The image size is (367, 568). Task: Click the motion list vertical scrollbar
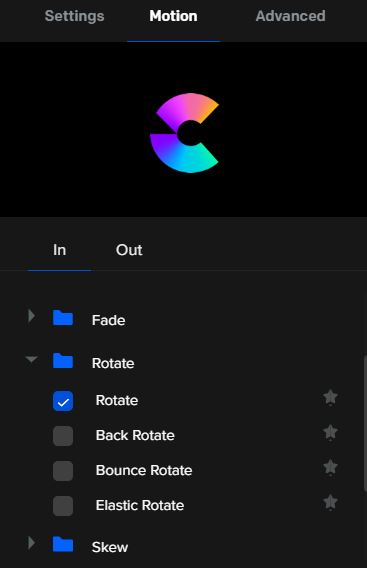click(365, 424)
